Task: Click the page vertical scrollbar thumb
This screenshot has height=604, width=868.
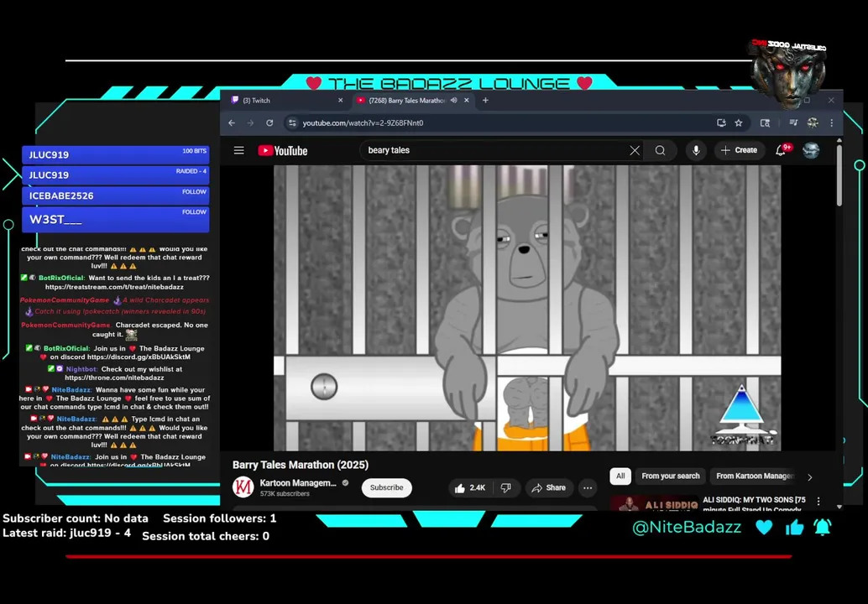Action: click(839, 175)
